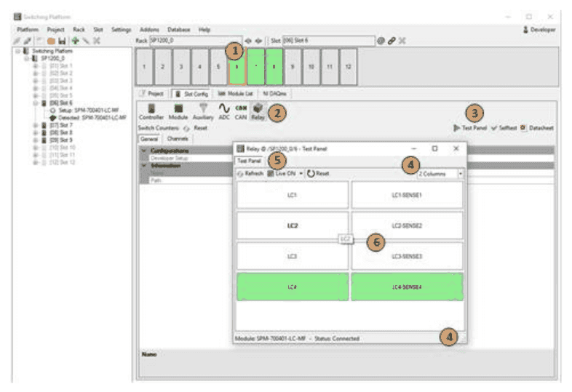Viewport: 572px width, 392px height.
Task: Click the Selftest button
Action: click(504, 128)
